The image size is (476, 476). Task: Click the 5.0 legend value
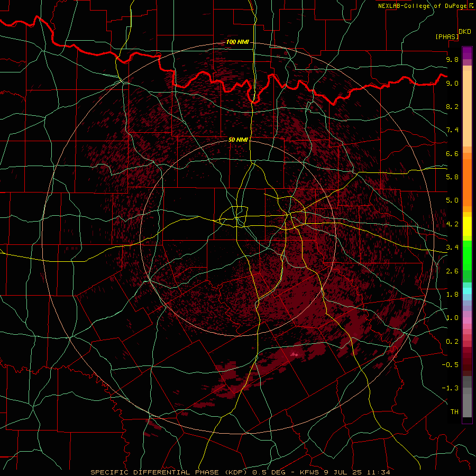[x=452, y=200]
